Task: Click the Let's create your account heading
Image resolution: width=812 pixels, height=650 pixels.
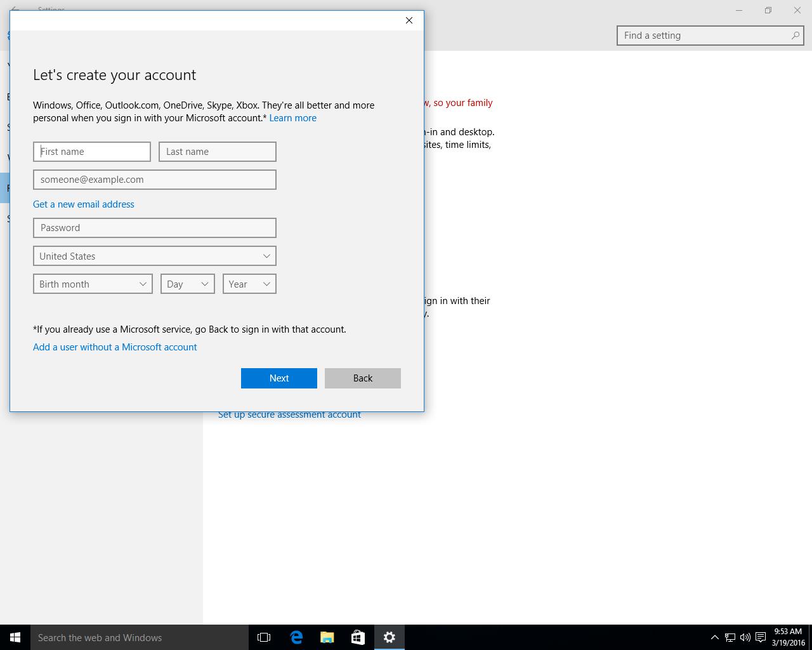Action: [x=114, y=75]
